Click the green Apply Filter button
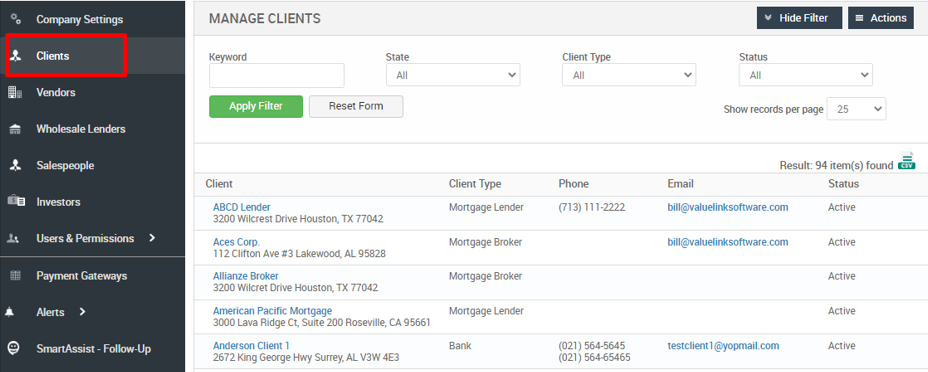 coord(256,106)
